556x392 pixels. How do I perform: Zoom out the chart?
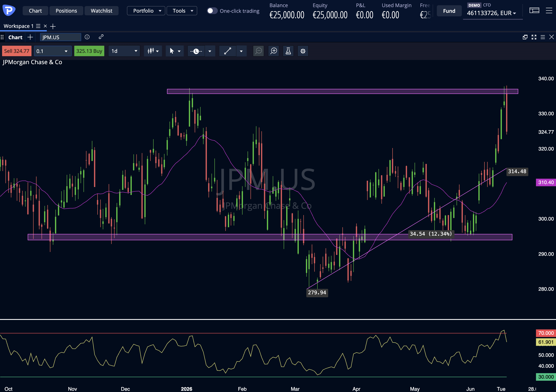pos(259,51)
